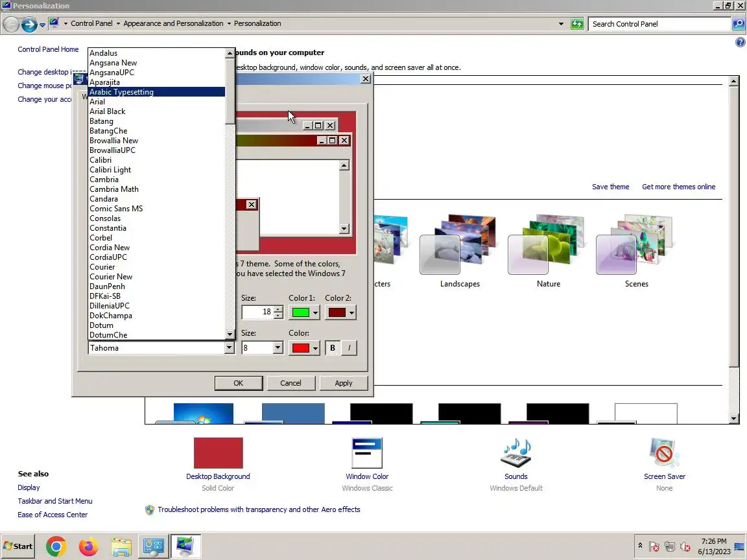Click the Action Center flag tray icon
The width and height of the screenshot is (747, 560).
(x=654, y=546)
